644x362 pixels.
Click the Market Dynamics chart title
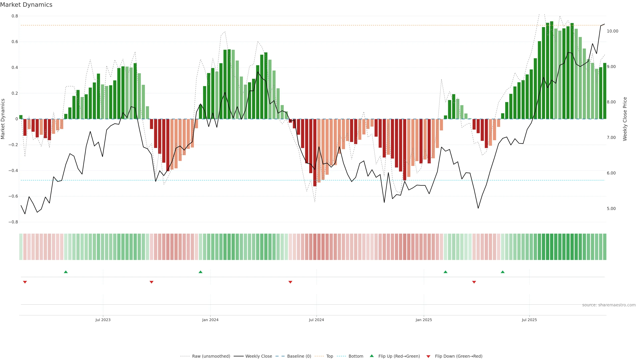pos(26,5)
